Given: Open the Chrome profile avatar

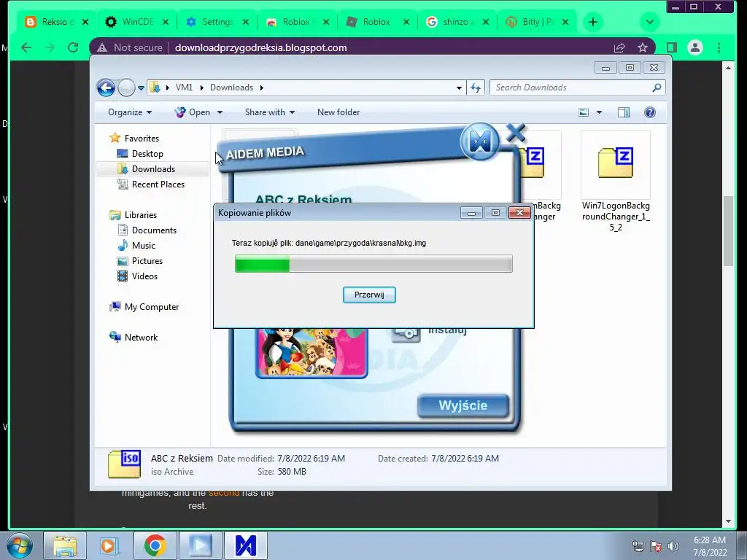Looking at the screenshot, I should pyautogui.click(x=695, y=47).
